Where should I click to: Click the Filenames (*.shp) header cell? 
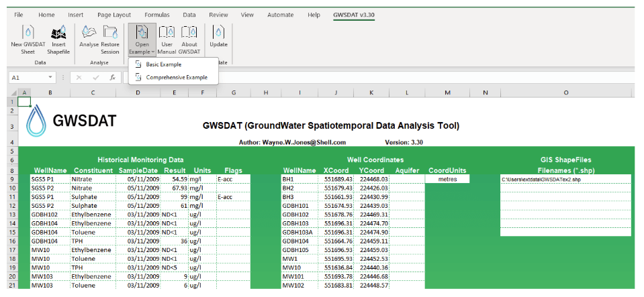tap(566, 171)
